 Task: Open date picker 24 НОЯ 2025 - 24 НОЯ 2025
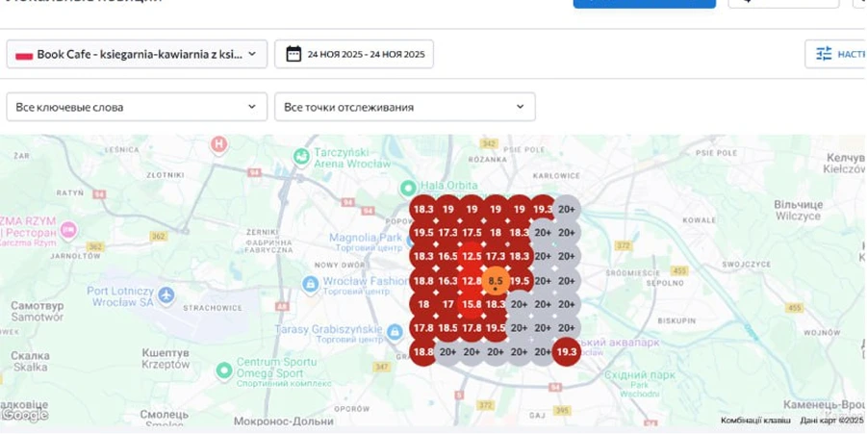pyautogui.click(x=354, y=54)
